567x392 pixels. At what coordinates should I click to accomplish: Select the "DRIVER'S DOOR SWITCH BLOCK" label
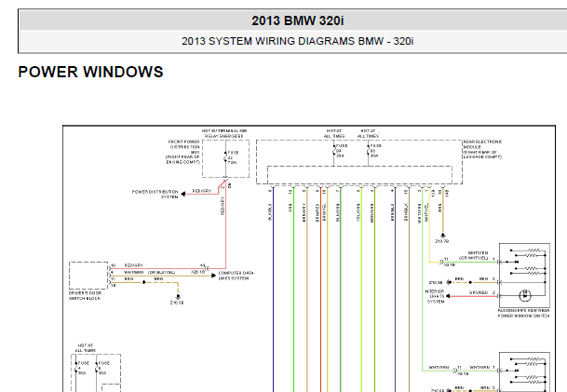pos(86,296)
